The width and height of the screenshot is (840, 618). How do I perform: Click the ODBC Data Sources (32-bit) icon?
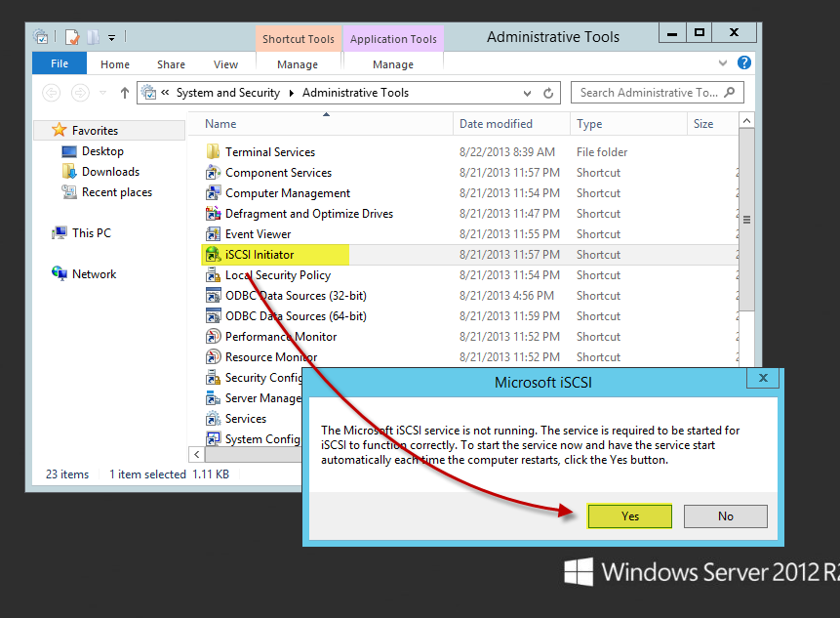[x=213, y=296]
